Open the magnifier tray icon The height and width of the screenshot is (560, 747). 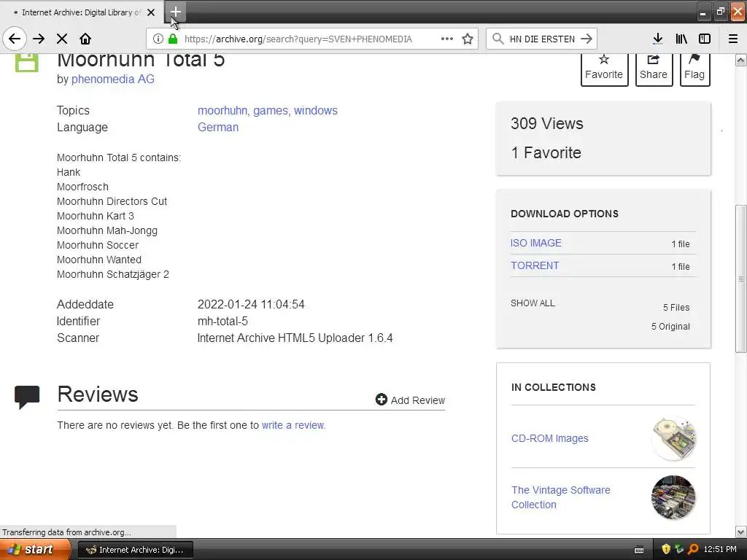(693, 550)
